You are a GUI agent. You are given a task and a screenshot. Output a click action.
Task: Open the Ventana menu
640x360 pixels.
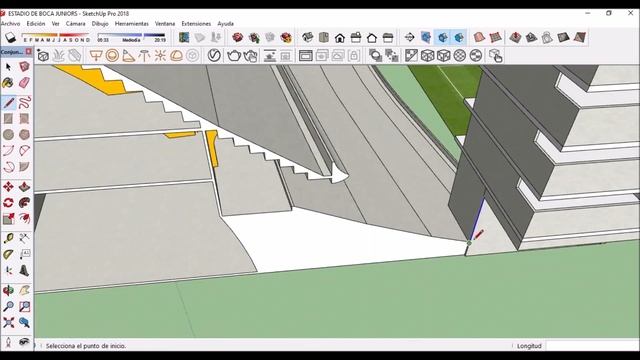pos(165,24)
